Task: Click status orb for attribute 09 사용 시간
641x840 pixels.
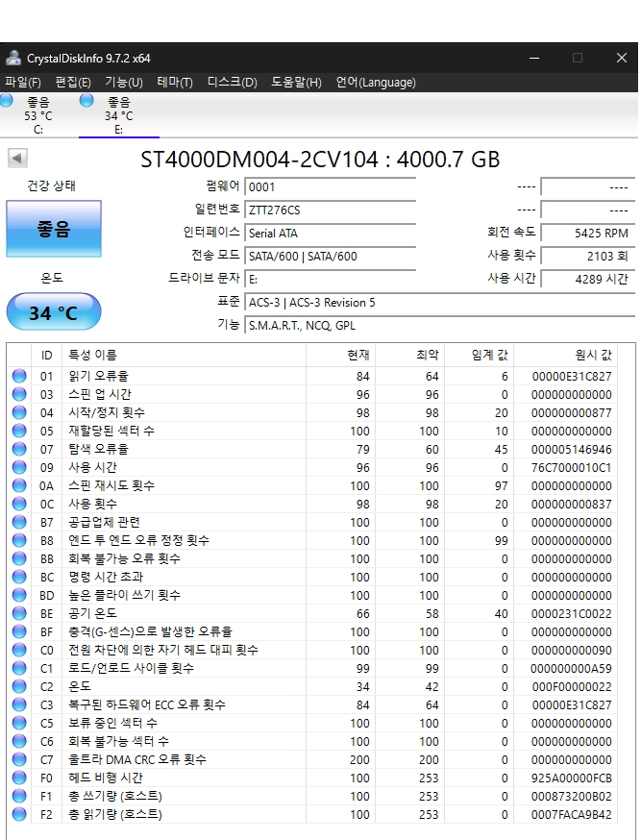Action: 19,467
